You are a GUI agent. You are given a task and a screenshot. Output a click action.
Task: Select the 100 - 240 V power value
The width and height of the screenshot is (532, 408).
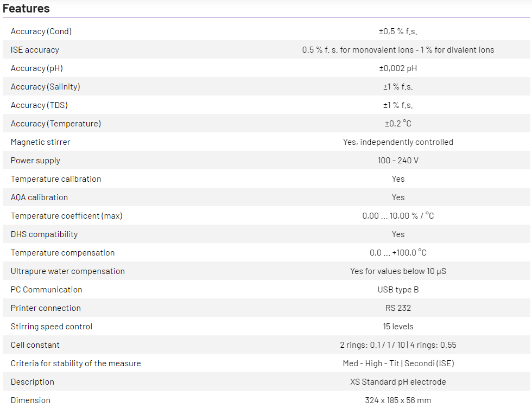point(398,161)
